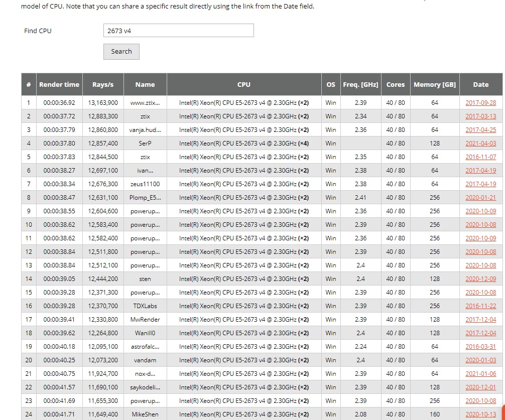Click the name 'SerP'

click(145, 143)
